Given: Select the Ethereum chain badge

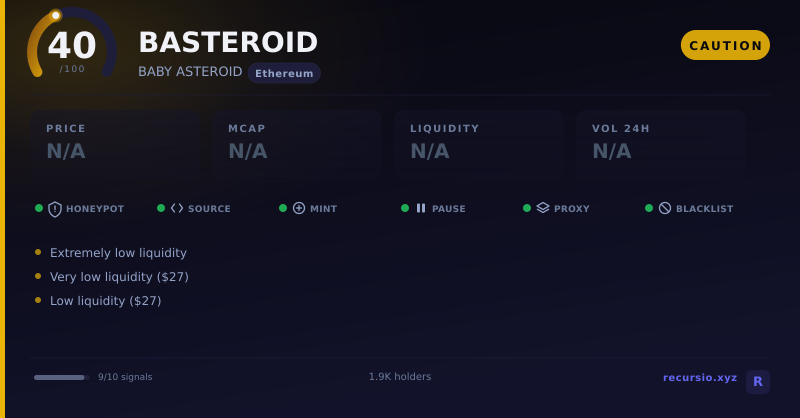Looking at the screenshot, I should pyautogui.click(x=284, y=73).
